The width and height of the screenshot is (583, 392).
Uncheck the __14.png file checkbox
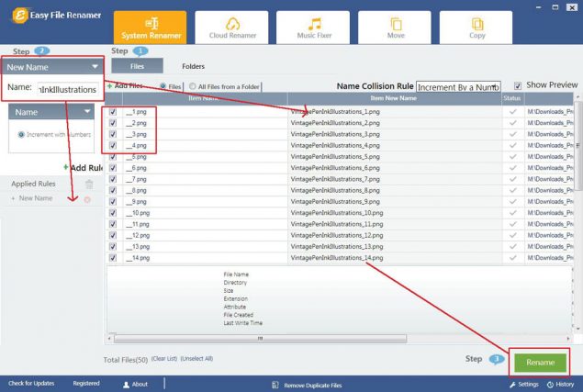click(113, 258)
